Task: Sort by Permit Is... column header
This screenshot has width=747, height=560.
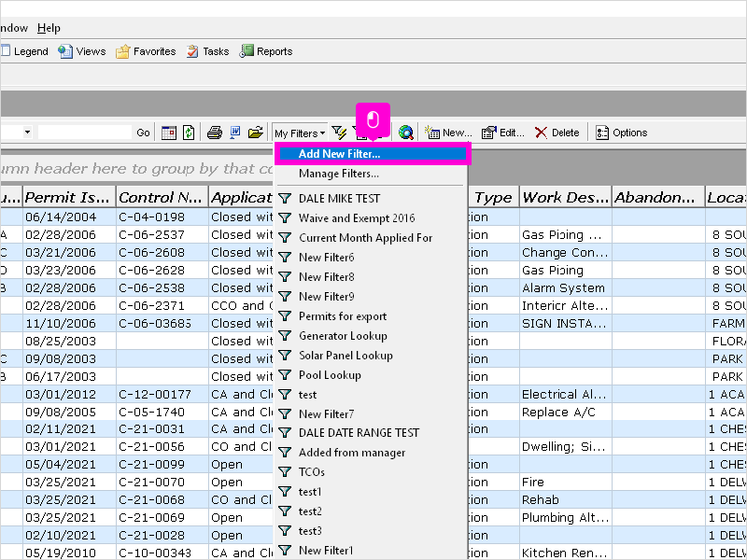Action: click(69, 197)
